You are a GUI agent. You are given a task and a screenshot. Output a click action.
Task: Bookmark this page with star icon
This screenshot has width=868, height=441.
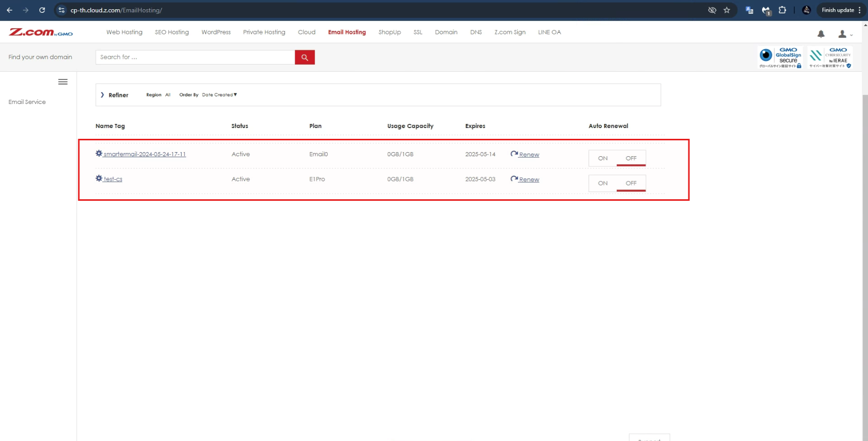[727, 10]
